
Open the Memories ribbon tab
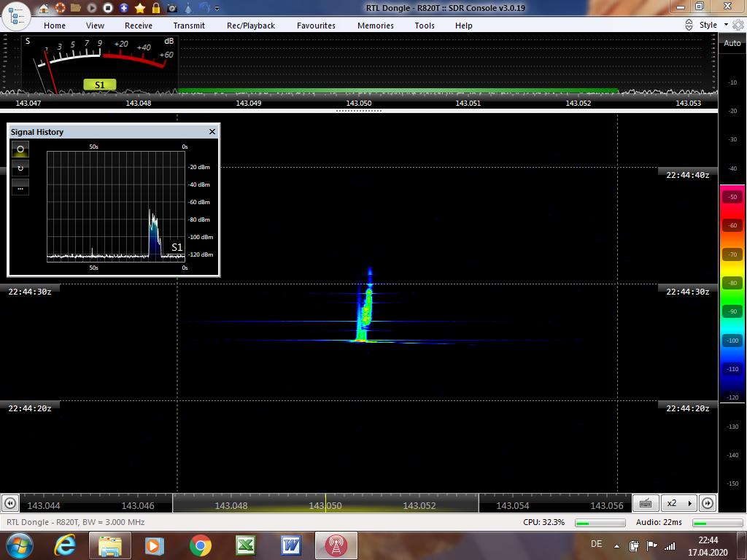(376, 26)
